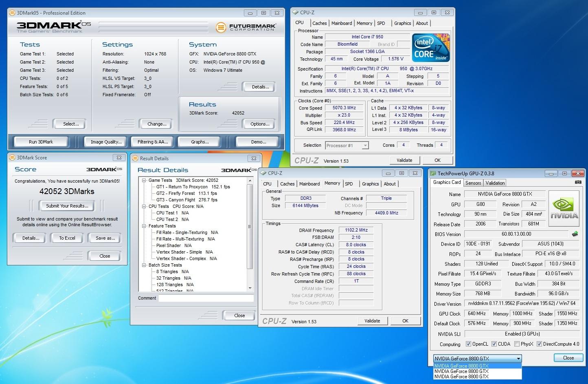Select the 128 Triangles tree row

click(175, 285)
